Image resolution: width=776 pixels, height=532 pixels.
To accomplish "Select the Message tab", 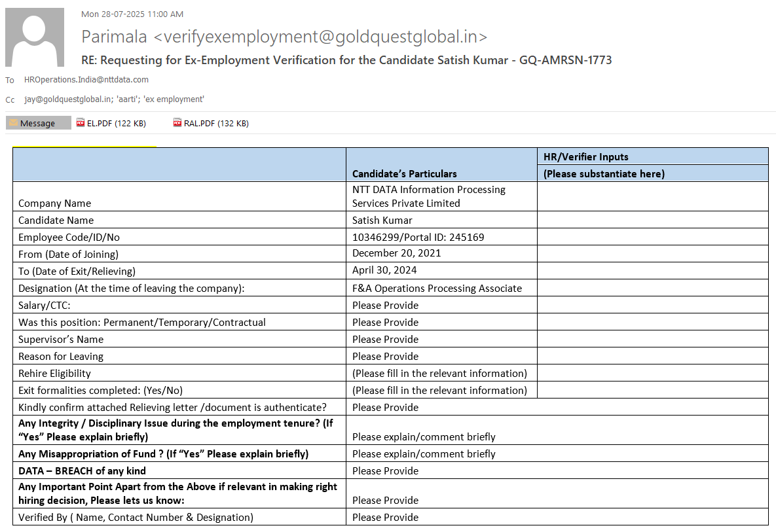I will (x=38, y=123).
